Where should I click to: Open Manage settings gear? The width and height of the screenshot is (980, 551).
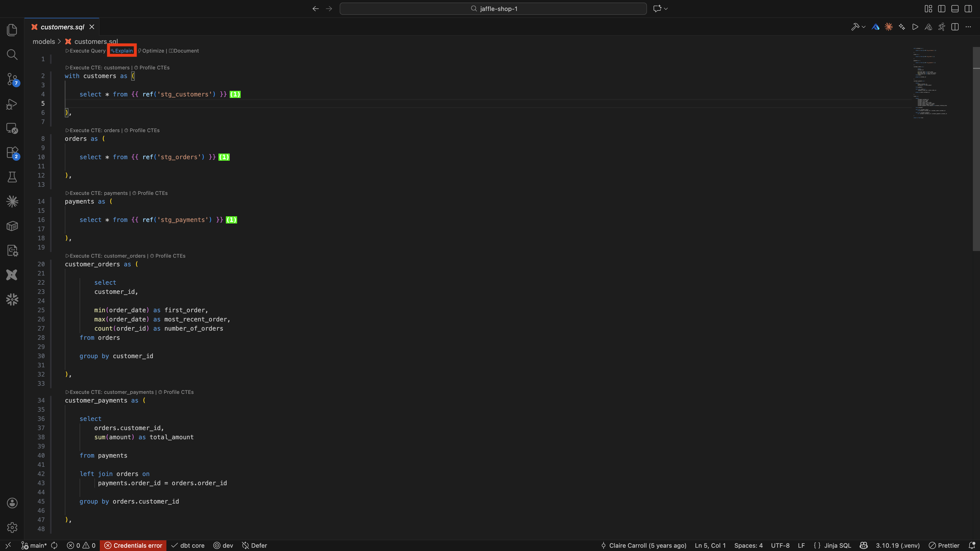[x=12, y=528]
